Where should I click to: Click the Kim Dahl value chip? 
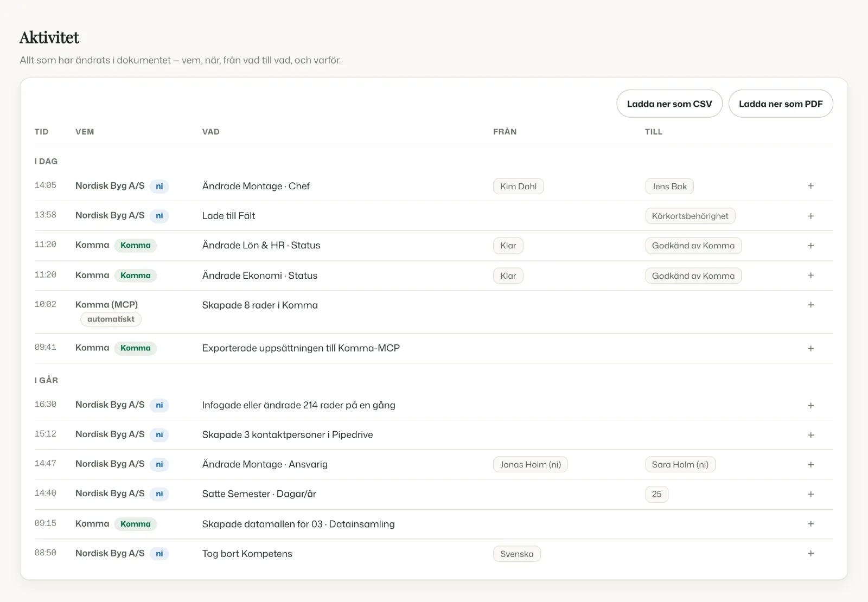point(518,187)
